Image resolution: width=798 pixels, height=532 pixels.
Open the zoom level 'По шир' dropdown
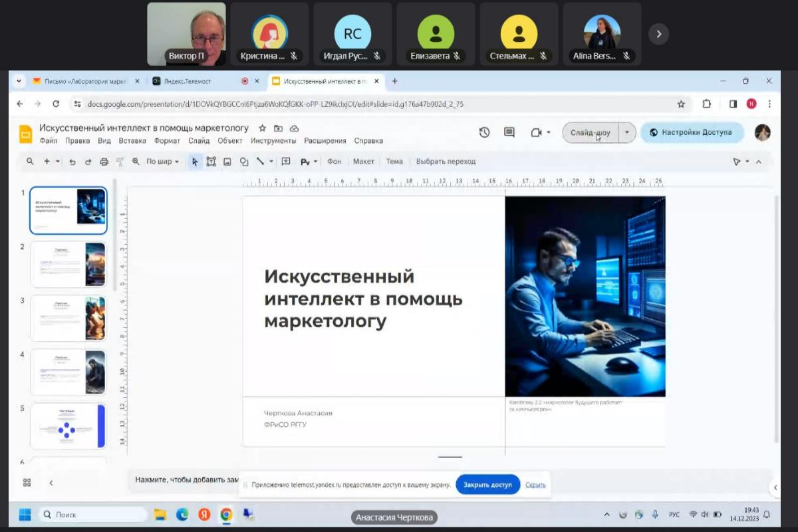(x=162, y=162)
